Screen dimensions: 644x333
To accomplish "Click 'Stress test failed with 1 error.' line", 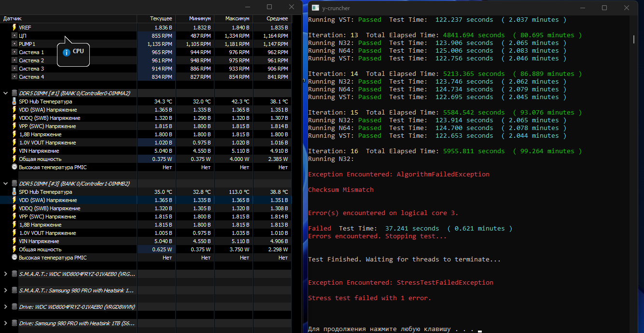I will point(370,298).
